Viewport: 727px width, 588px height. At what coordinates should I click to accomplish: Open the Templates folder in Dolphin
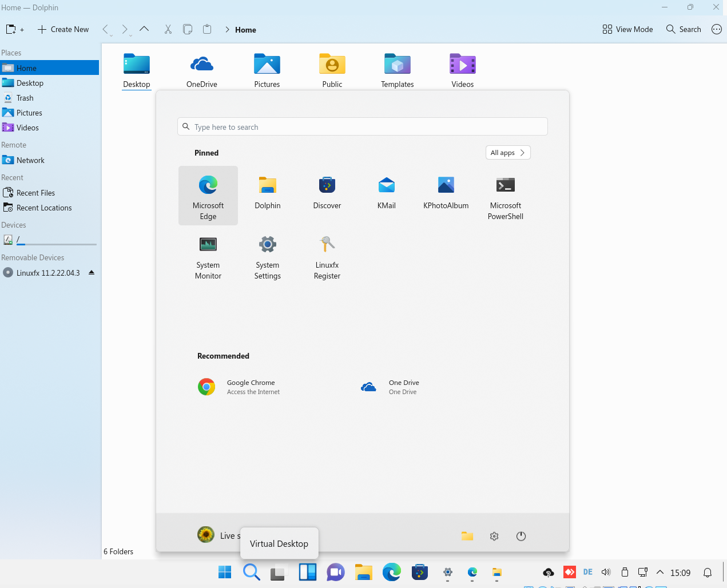tap(398, 71)
